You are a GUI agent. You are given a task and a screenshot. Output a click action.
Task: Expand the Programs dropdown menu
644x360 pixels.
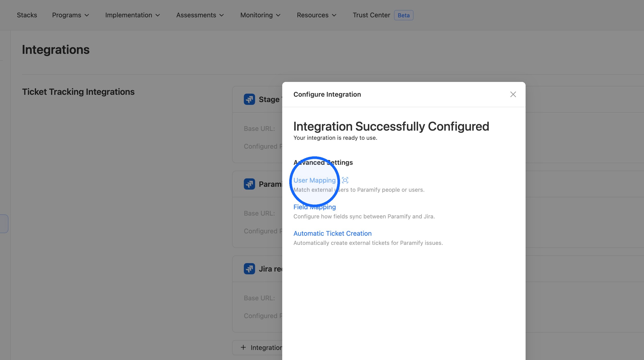[x=70, y=15]
